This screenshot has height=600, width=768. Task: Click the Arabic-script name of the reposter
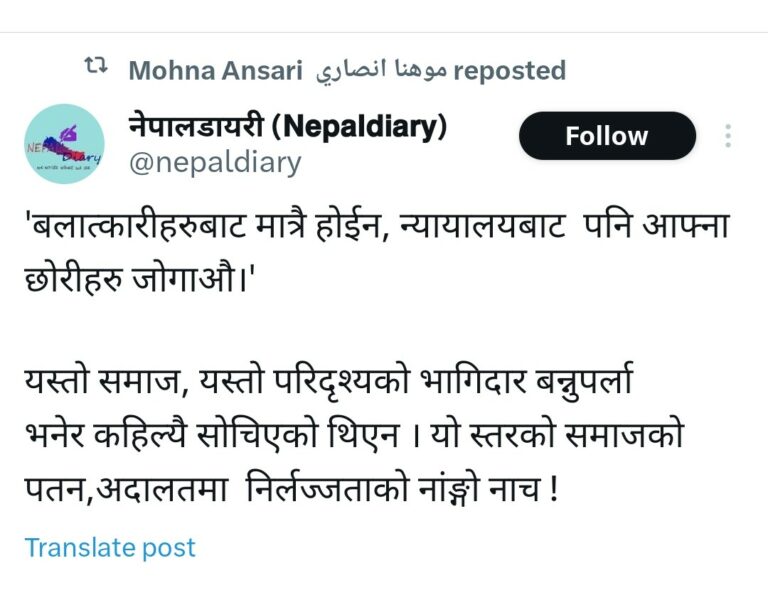tap(377, 71)
